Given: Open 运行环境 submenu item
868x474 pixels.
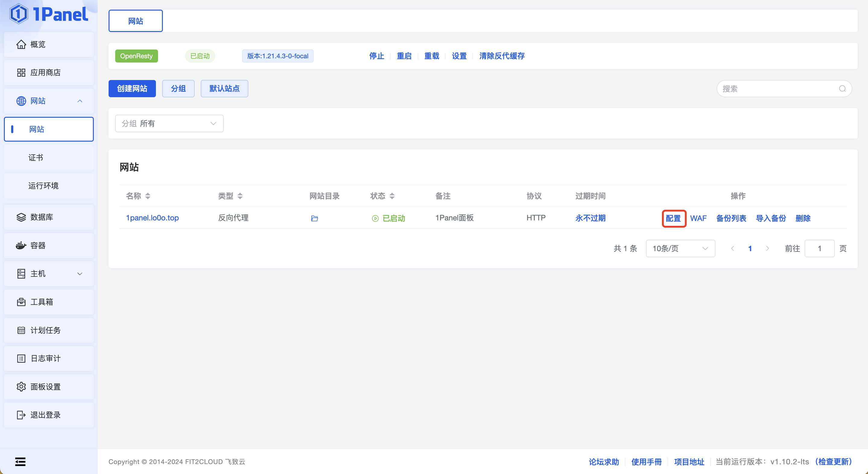Looking at the screenshot, I should tap(49, 186).
